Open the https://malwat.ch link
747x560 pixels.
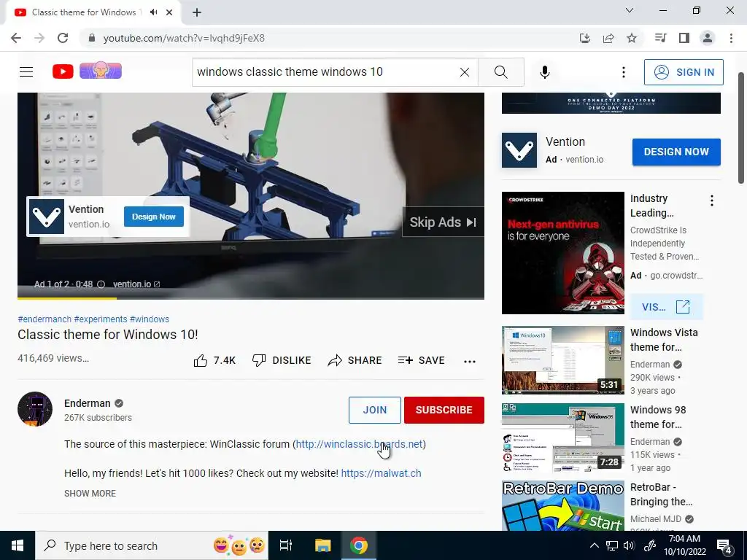coord(381,473)
